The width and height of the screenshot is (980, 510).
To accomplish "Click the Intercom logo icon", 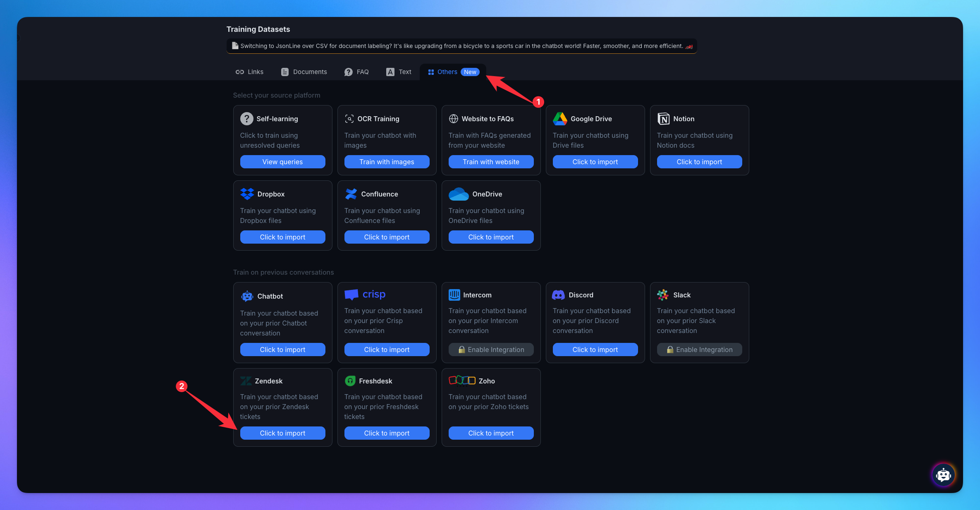I will pos(454,295).
